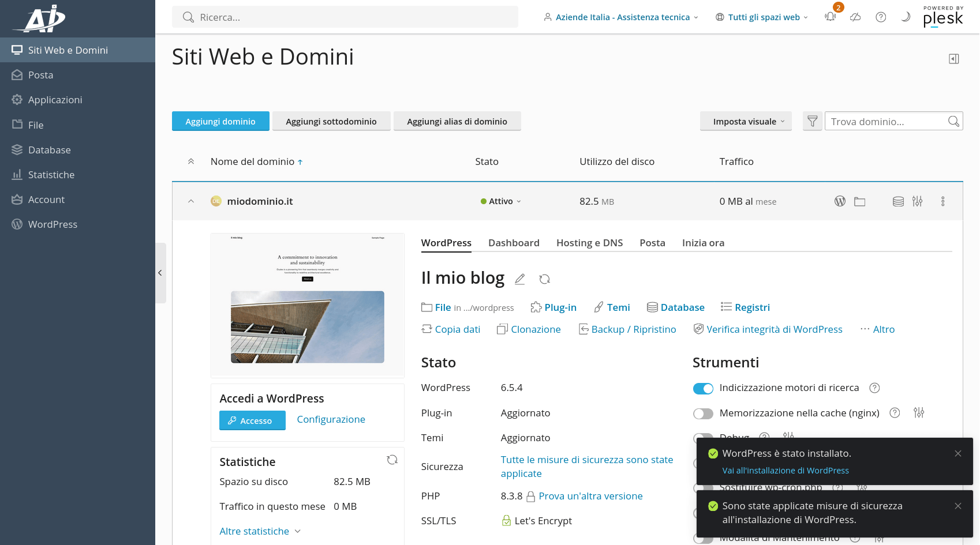
Task: Open help for Memorizzazione nella cache
Action: pos(895,413)
